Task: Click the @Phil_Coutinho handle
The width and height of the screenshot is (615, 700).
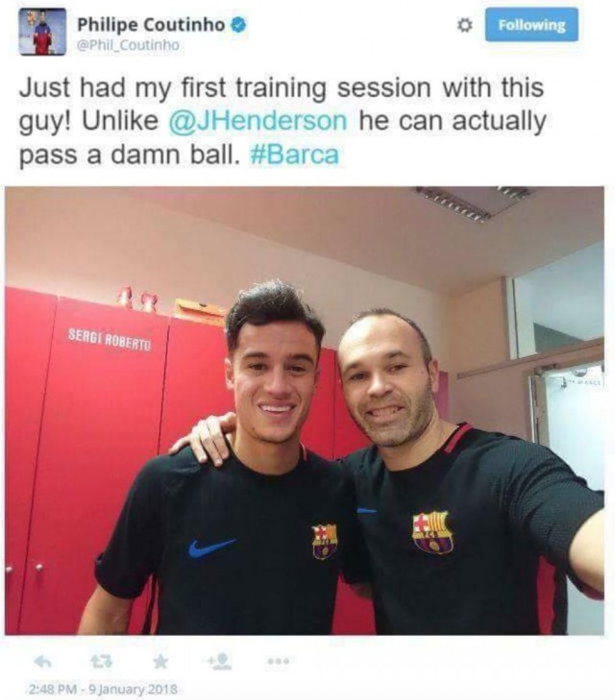Action: [x=129, y=45]
